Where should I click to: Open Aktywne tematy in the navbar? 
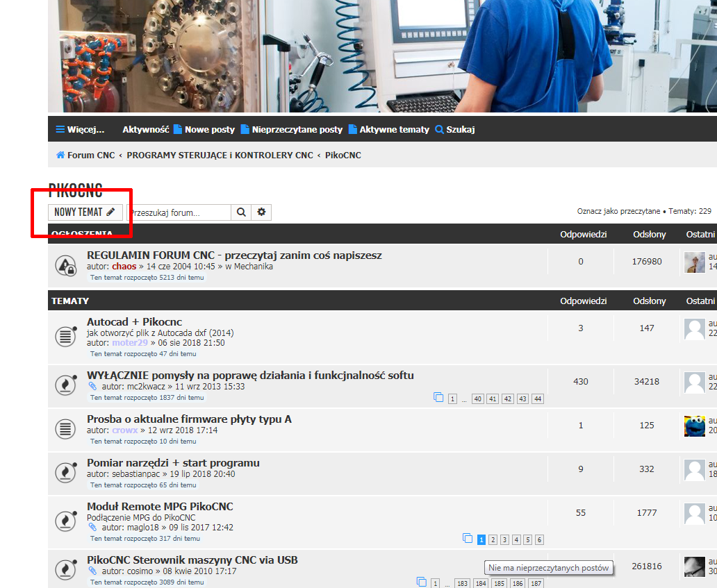389,129
